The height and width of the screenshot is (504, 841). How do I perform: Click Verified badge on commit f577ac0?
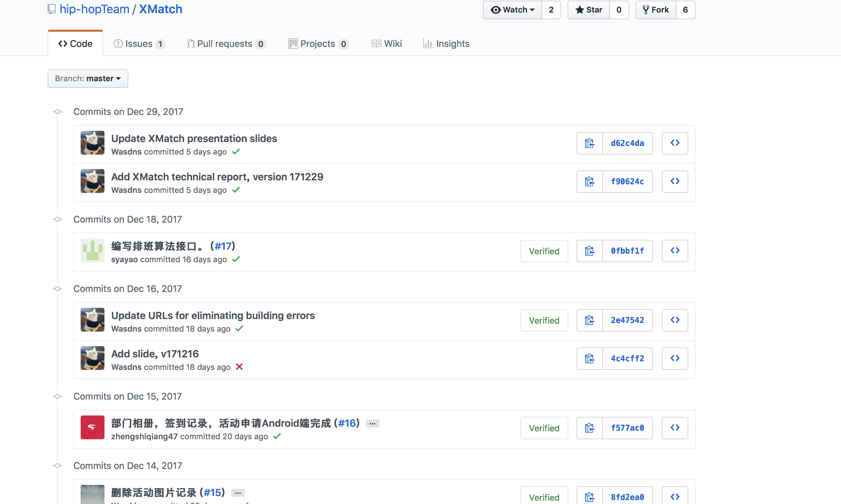point(544,428)
